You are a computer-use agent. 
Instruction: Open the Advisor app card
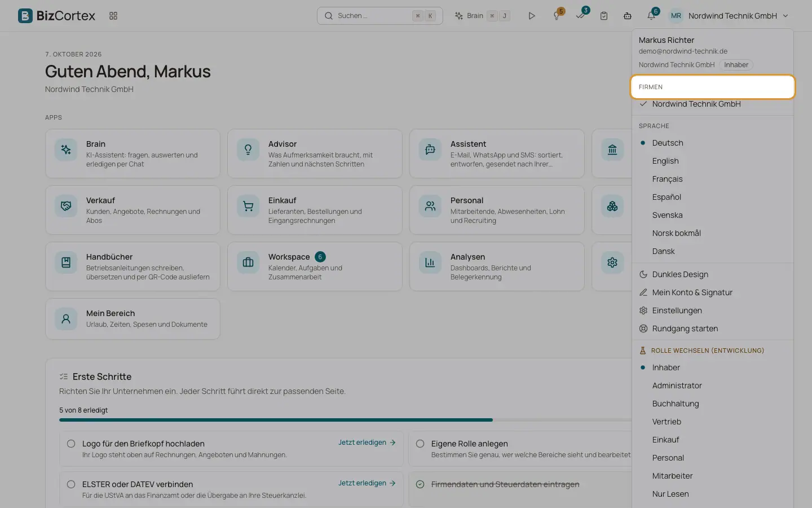click(315, 154)
